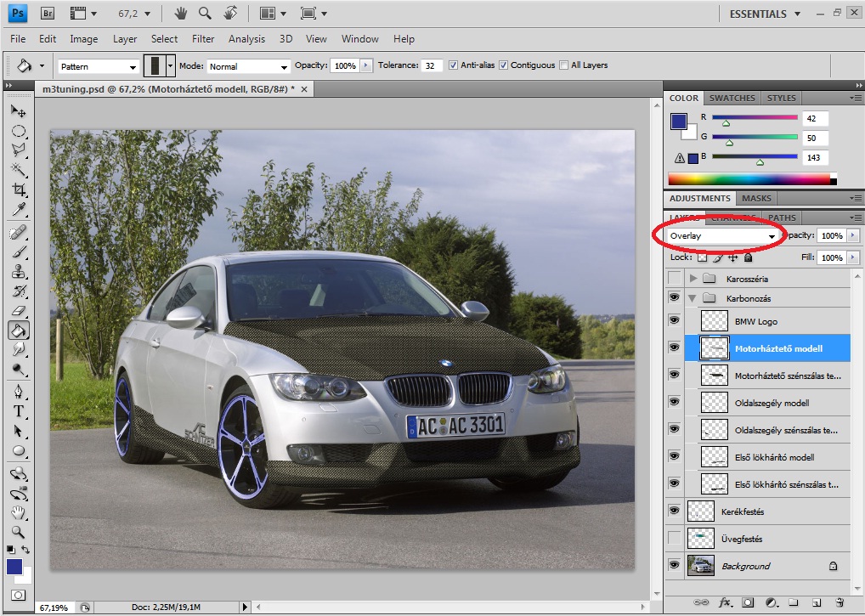The height and width of the screenshot is (616, 865).
Task: Select the Clone Stamp tool
Action: (x=18, y=273)
